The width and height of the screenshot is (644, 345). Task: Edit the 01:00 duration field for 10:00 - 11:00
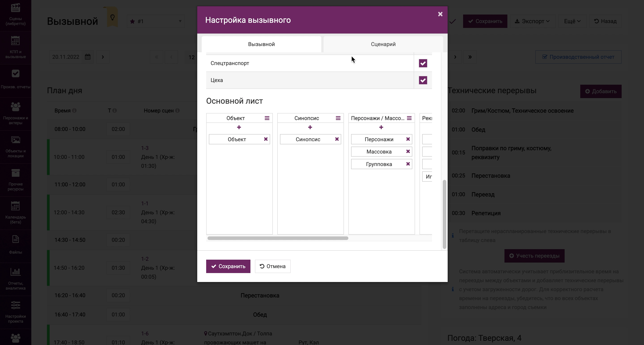point(118,157)
